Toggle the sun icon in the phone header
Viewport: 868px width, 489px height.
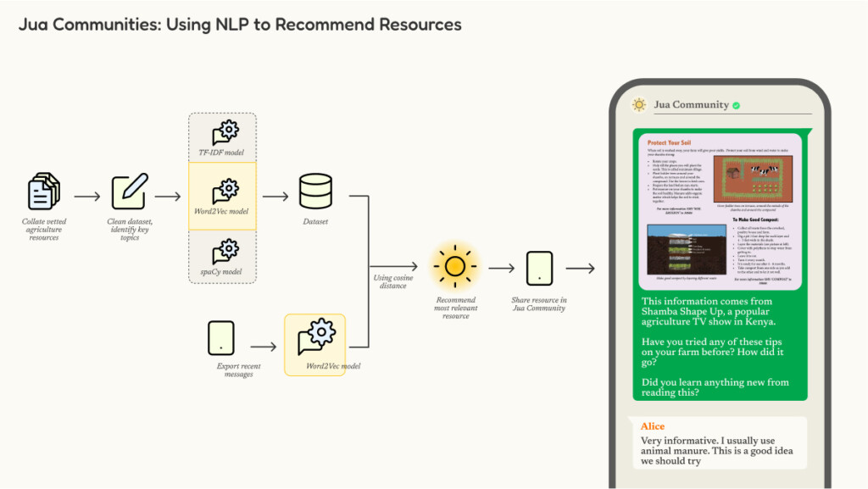638,104
